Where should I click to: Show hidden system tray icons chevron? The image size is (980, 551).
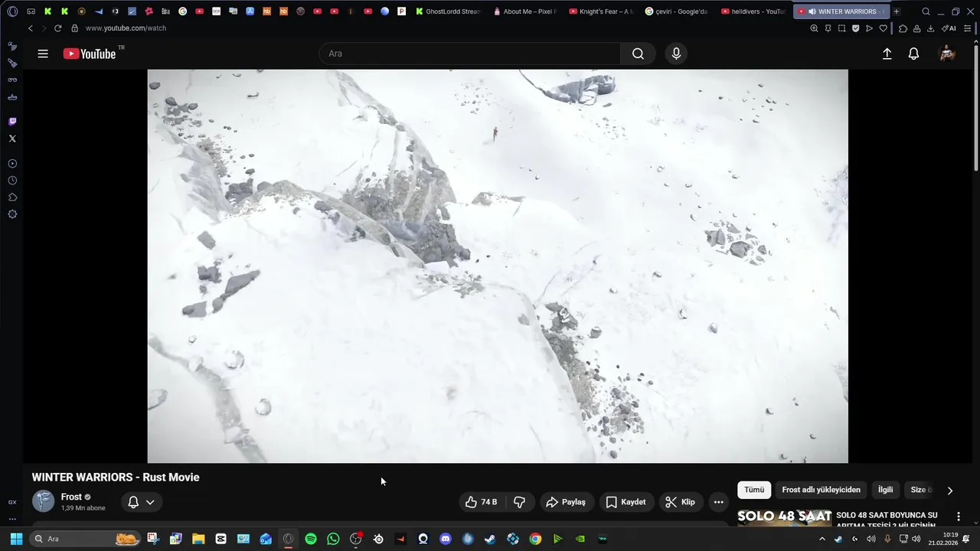[x=822, y=539]
